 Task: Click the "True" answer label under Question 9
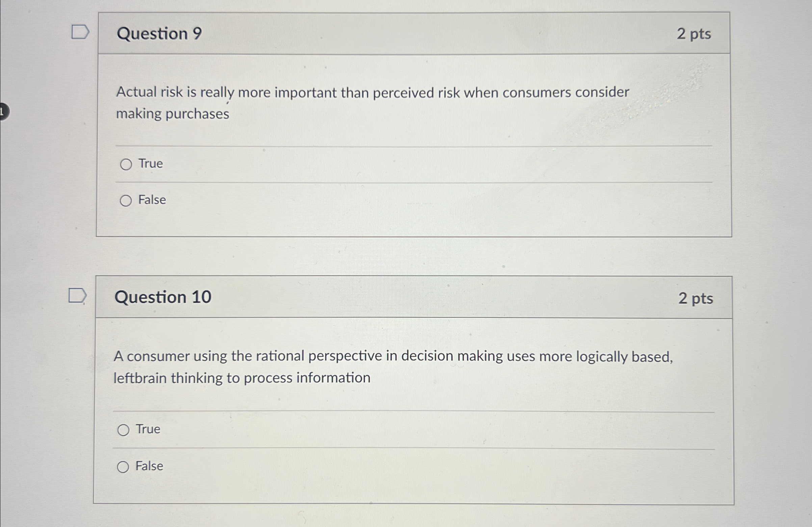pyautogui.click(x=151, y=164)
